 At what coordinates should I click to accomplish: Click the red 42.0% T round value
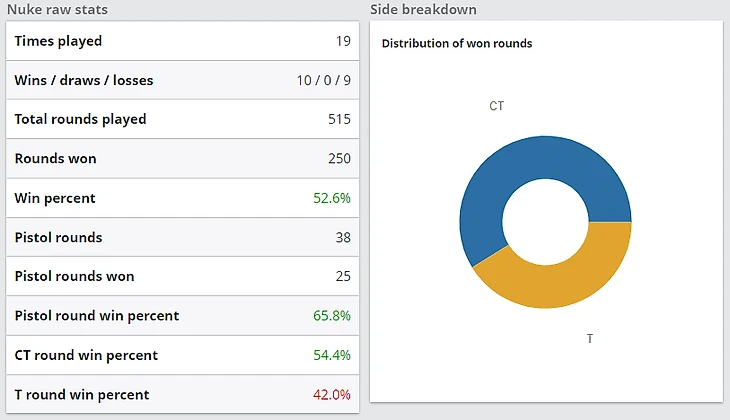(x=332, y=395)
